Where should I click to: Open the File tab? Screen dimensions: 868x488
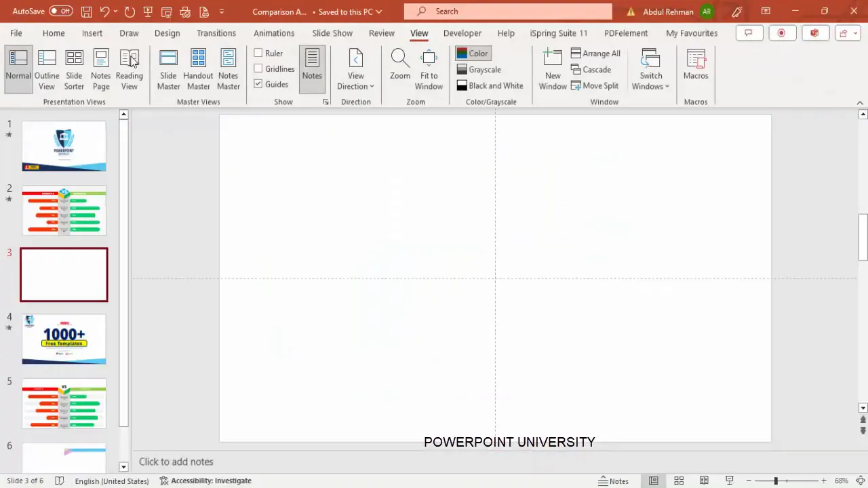(x=16, y=33)
